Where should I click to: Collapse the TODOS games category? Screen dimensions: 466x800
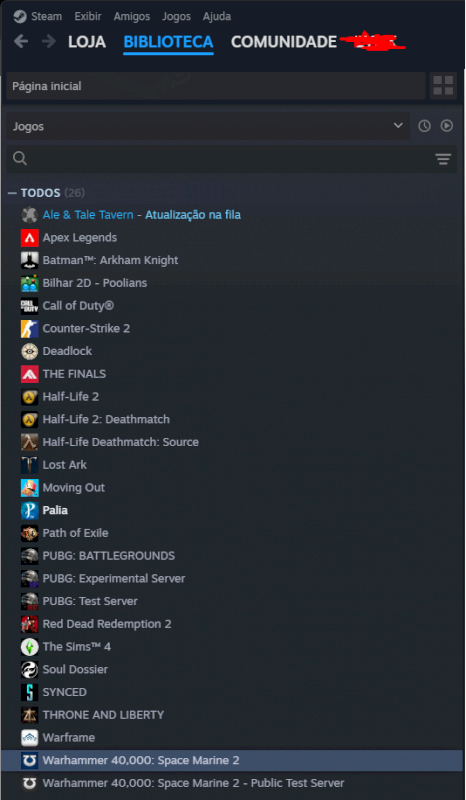[12, 193]
